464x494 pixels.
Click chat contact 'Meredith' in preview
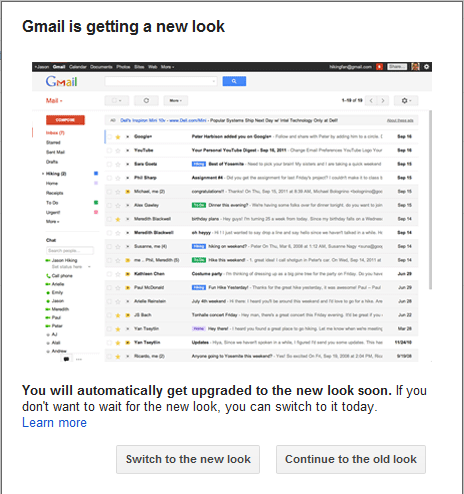pyautogui.click(x=60, y=309)
